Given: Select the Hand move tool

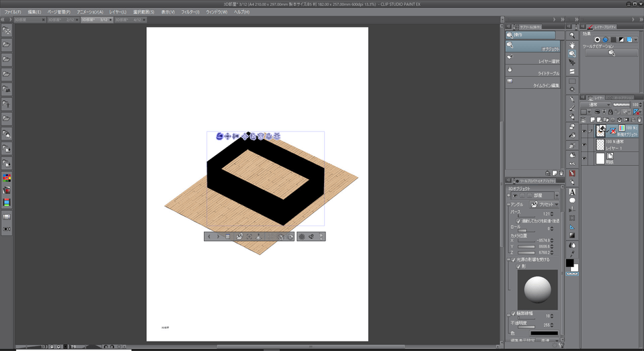Looking at the screenshot, I should point(572,44).
